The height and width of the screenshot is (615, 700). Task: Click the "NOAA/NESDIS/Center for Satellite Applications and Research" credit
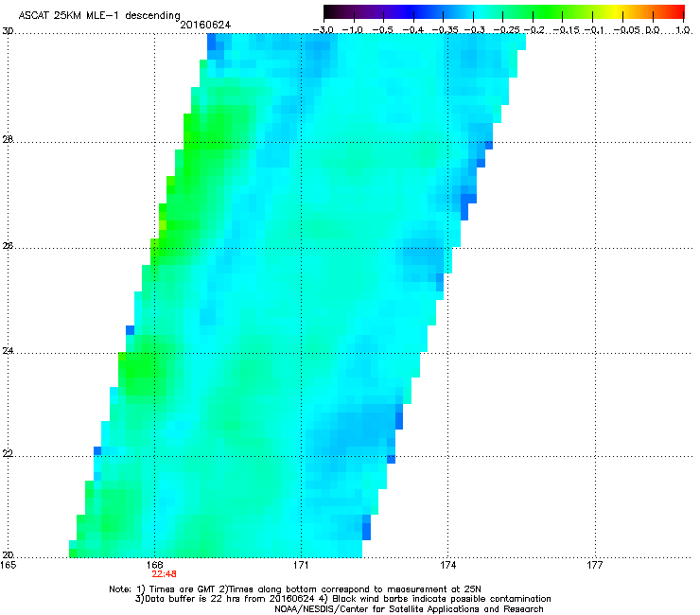tap(409, 609)
